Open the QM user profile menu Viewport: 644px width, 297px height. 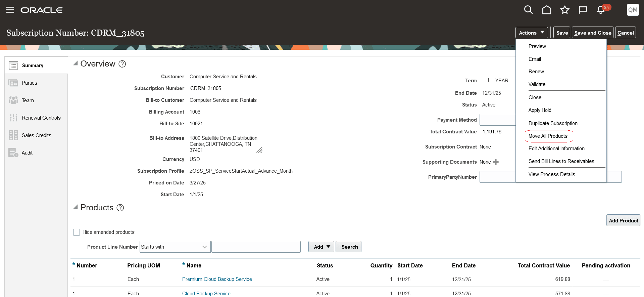[633, 10]
